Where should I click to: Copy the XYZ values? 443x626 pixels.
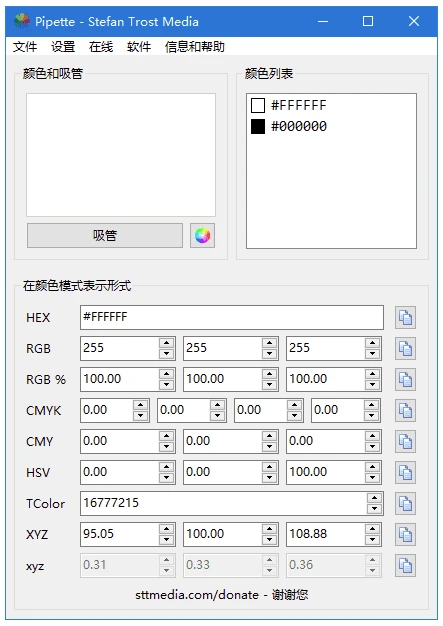click(x=405, y=535)
